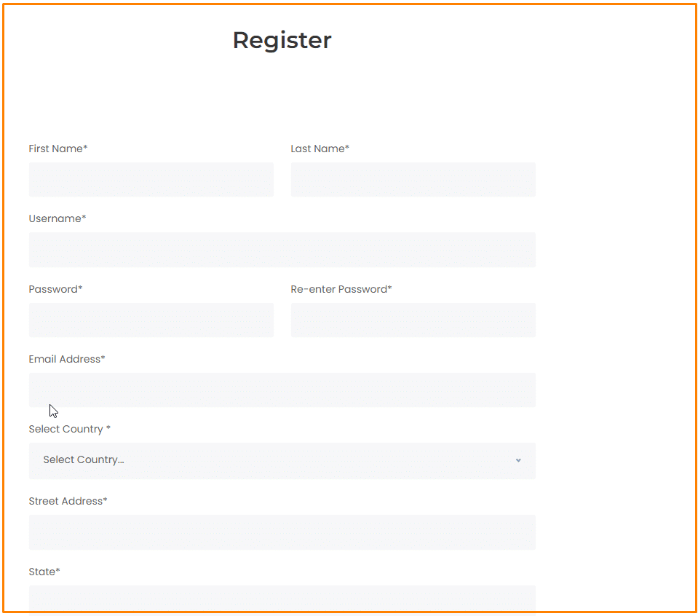Click into the Username field
This screenshot has height=616, width=698.
click(282, 250)
